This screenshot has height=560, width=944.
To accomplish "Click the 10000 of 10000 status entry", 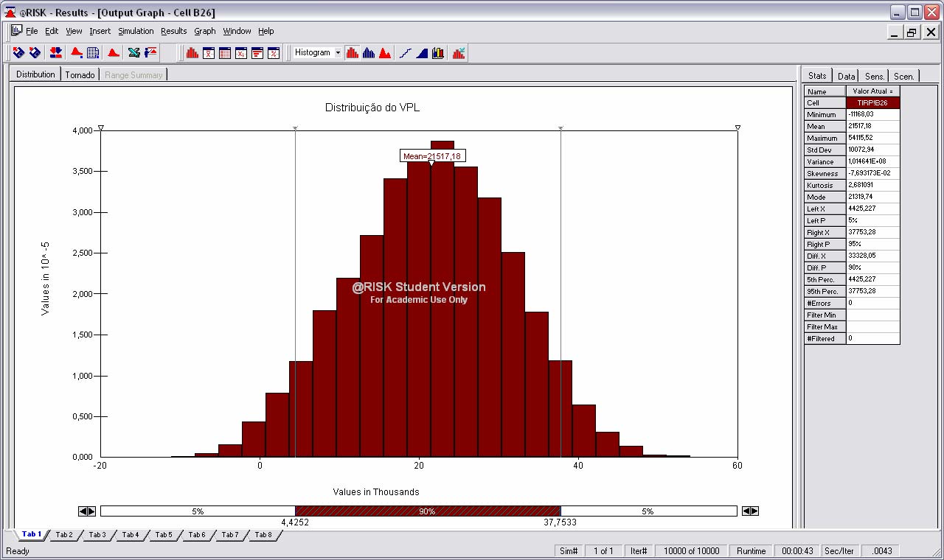I will pyautogui.click(x=691, y=551).
